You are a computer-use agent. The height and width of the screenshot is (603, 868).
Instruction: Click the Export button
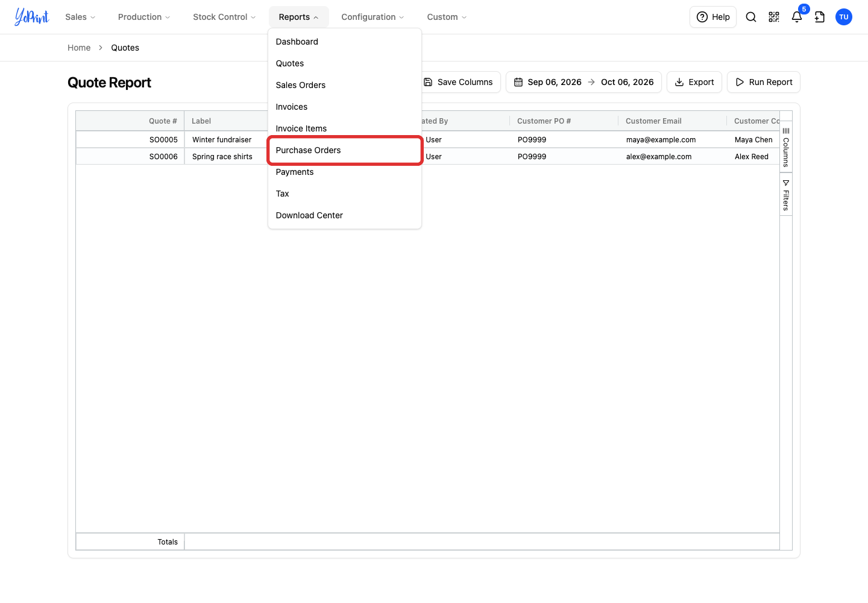[x=694, y=82]
